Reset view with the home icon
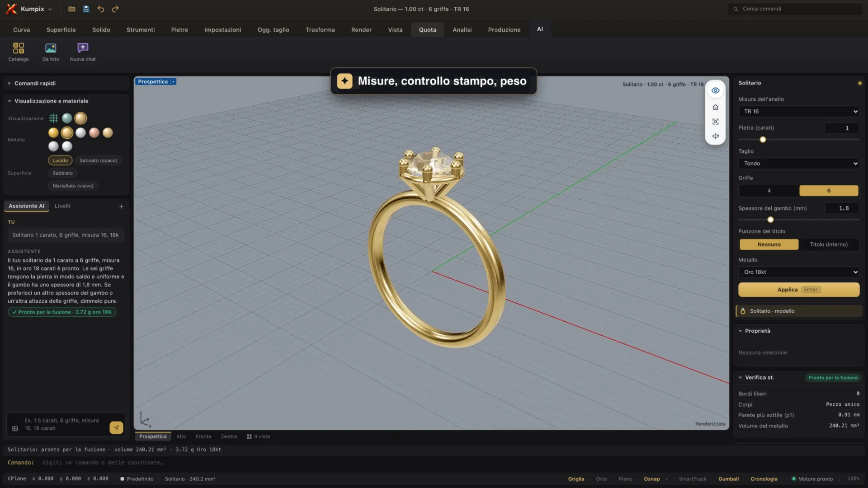The image size is (868, 488). [x=715, y=107]
